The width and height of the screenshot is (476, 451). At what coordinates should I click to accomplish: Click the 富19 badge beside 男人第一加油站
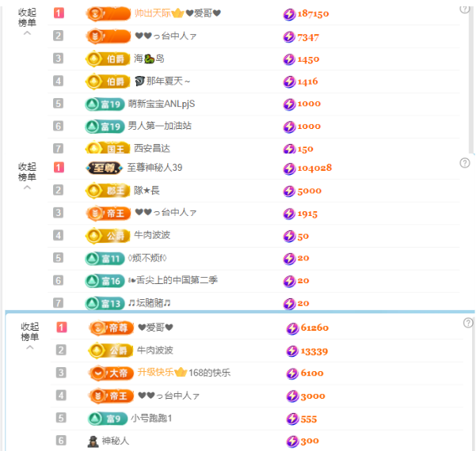(105, 127)
